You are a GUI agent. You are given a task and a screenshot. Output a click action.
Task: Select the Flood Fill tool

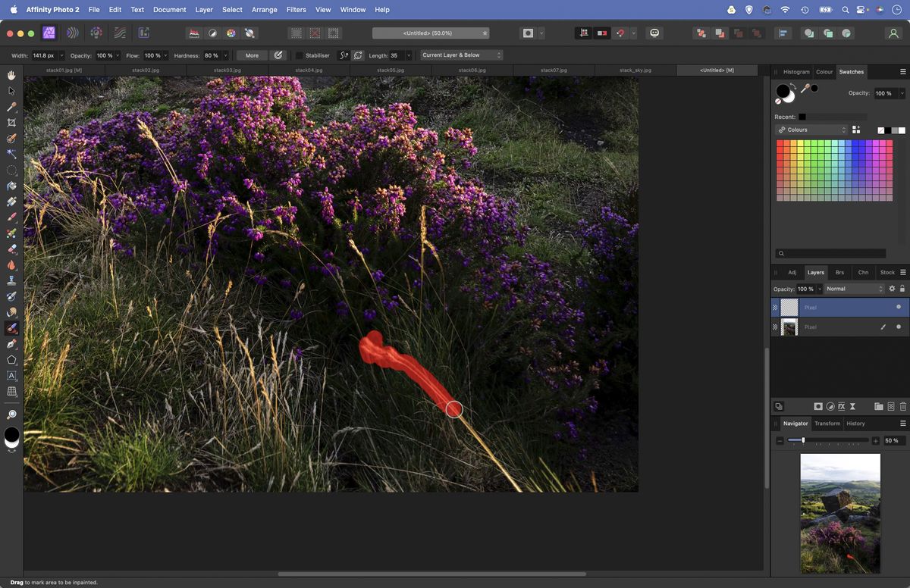point(12,186)
